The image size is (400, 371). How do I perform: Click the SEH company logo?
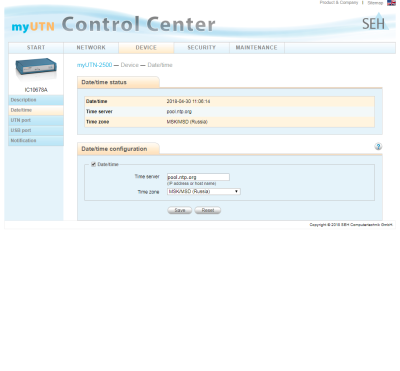click(375, 22)
